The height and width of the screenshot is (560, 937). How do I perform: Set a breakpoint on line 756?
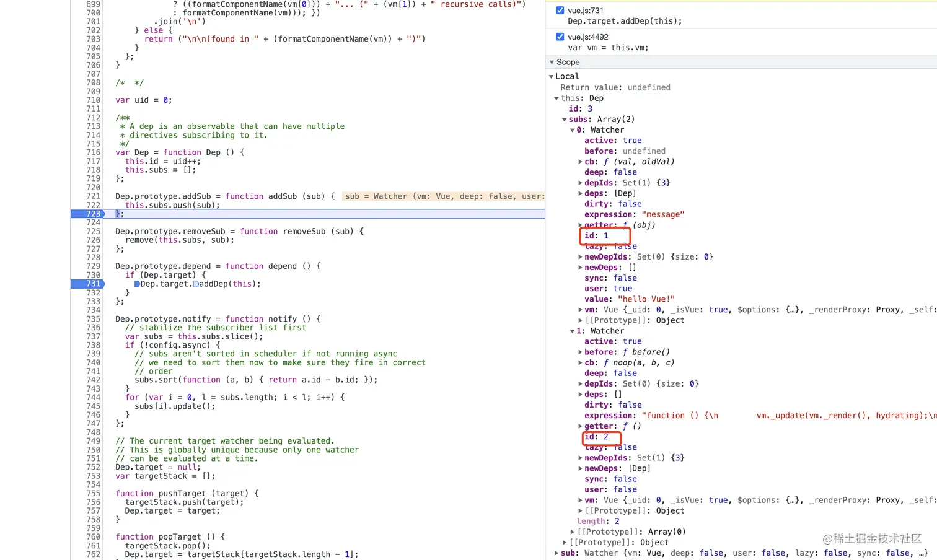click(93, 502)
